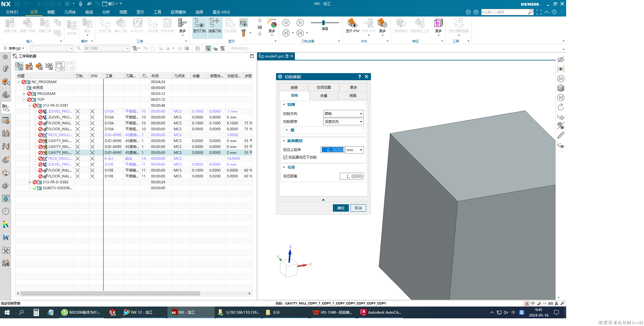
Task: Open the 文件(F) menu
Action: [12, 12]
